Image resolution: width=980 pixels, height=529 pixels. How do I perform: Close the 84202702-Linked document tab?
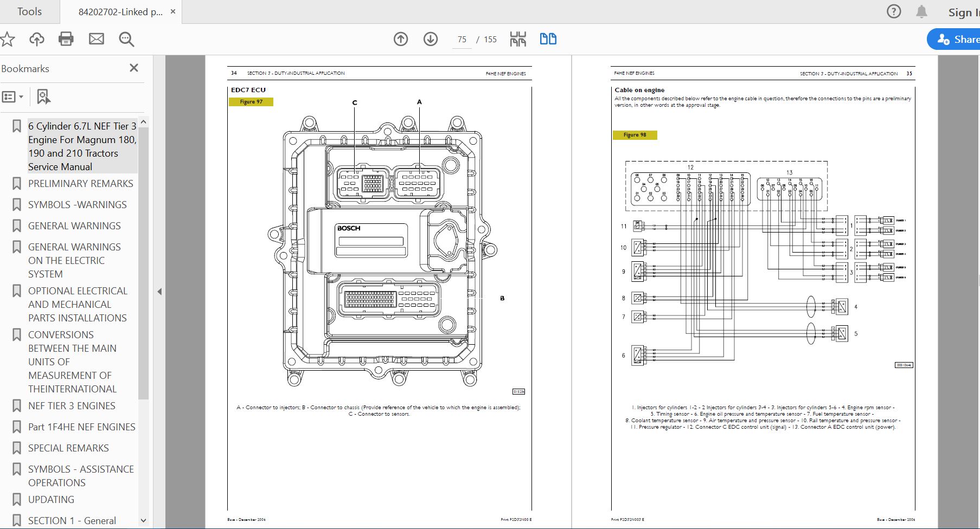pyautogui.click(x=173, y=11)
